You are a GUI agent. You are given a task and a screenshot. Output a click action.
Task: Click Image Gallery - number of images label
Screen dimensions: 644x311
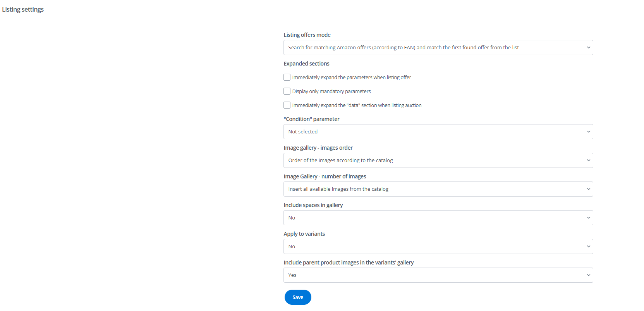point(325,176)
